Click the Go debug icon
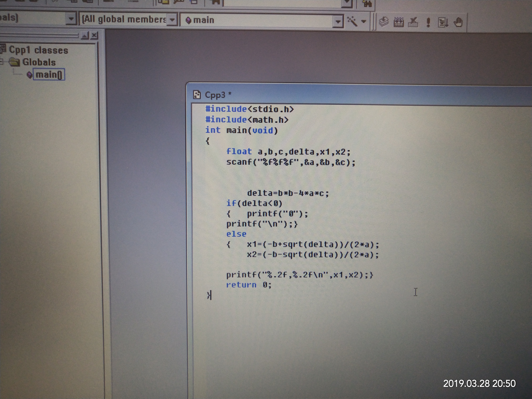Image resolution: width=532 pixels, height=399 pixels. [443, 23]
